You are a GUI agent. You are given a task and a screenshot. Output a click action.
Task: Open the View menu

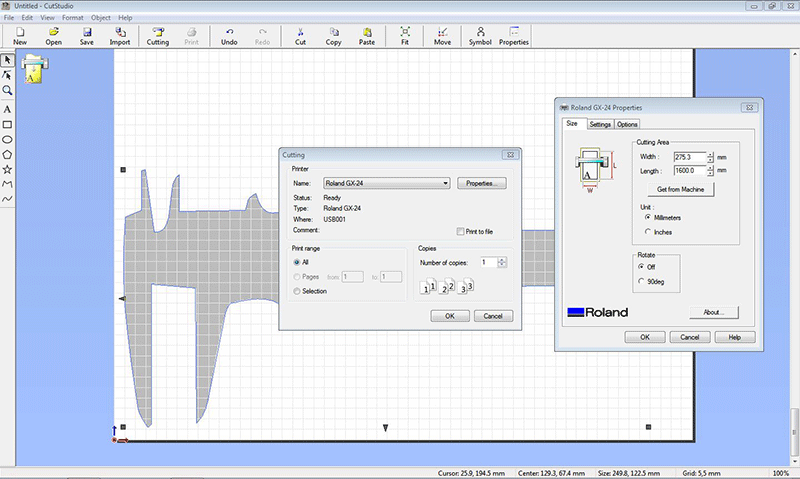[47, 17]
